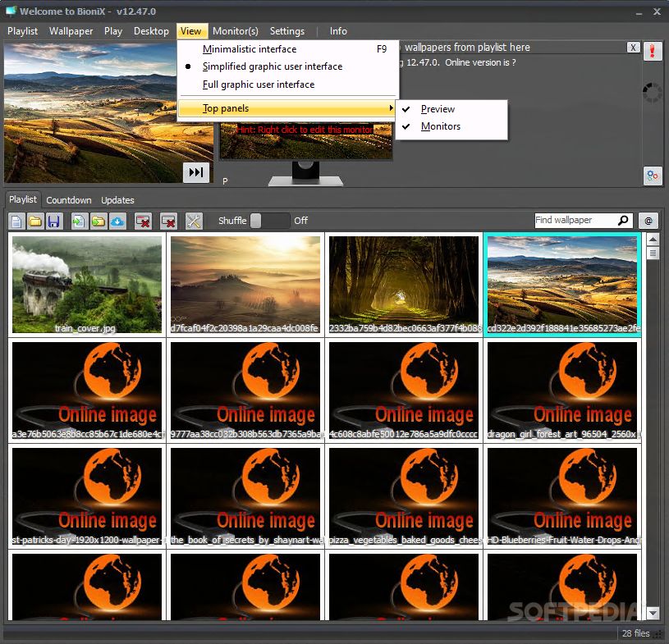Select Full graphic user interface option
Image resolution: width=669 pixels, height=644 pixels.
288,84
